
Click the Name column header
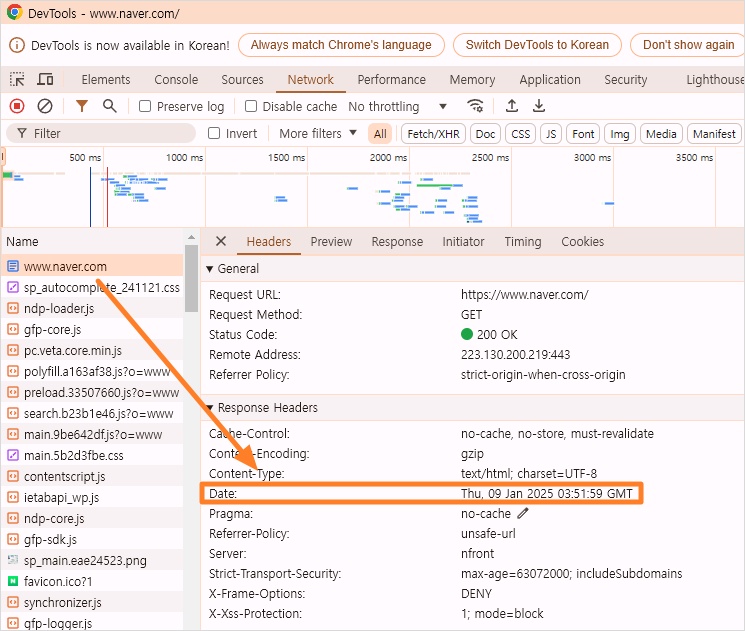point(93,241)
